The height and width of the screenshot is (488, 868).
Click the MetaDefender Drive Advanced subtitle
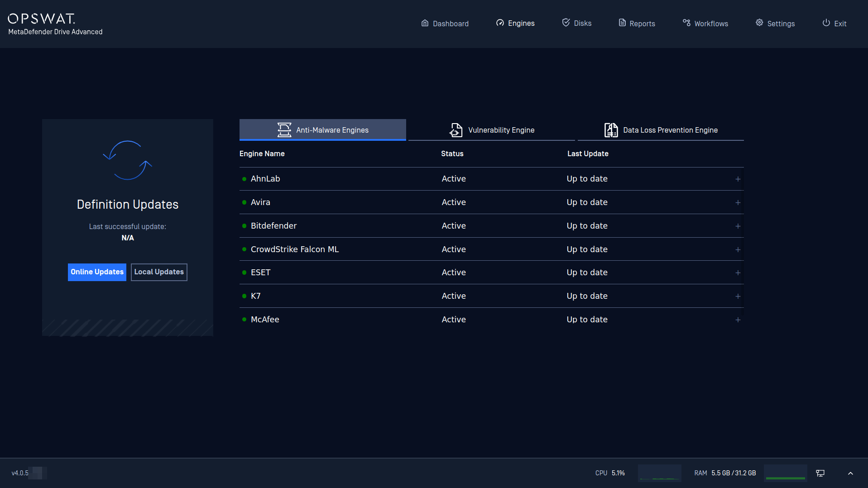tap(55, 32)
